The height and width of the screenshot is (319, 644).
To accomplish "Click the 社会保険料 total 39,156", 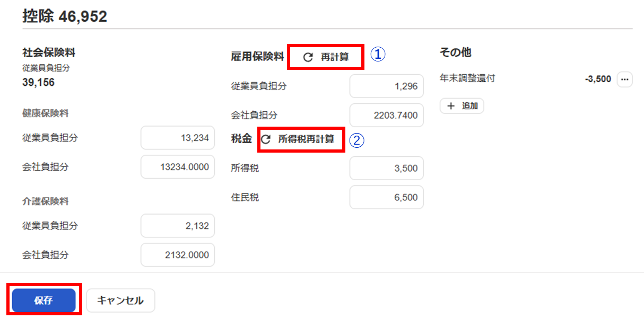I will (38, 83).
